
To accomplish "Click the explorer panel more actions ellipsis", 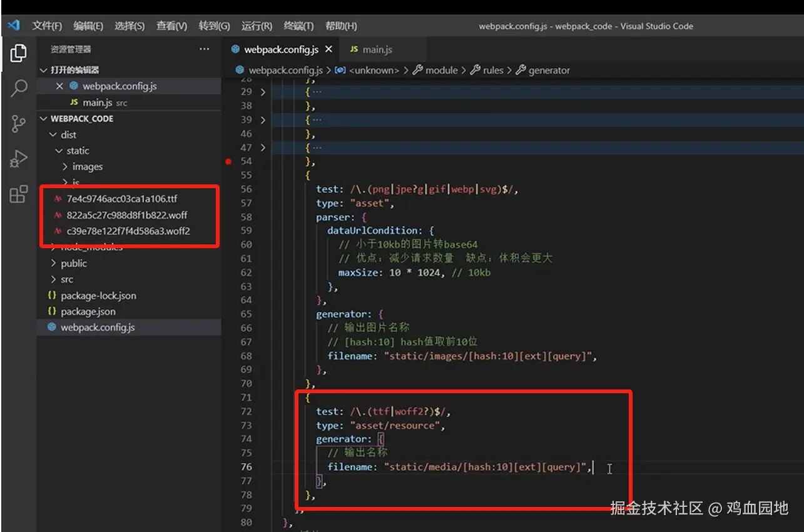I will coord(205,49).
